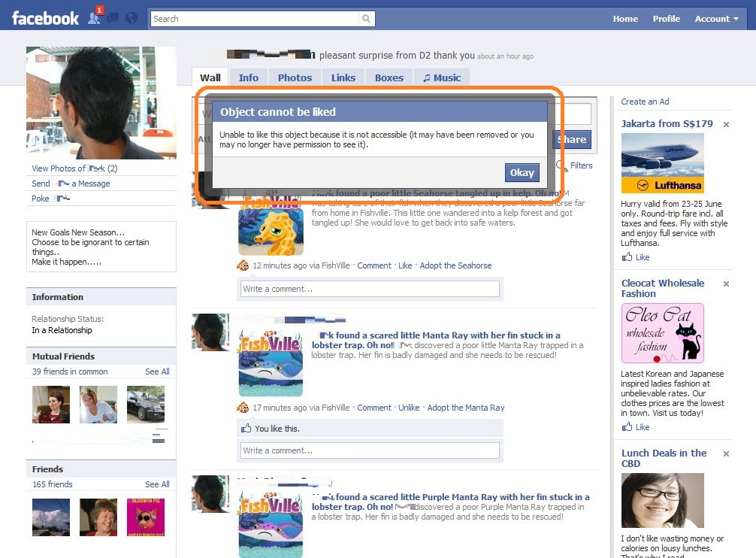The width and height of the screenshot is (756, 558).
Task: Click scared little Manta Ray headline
Action: point(436,340)
